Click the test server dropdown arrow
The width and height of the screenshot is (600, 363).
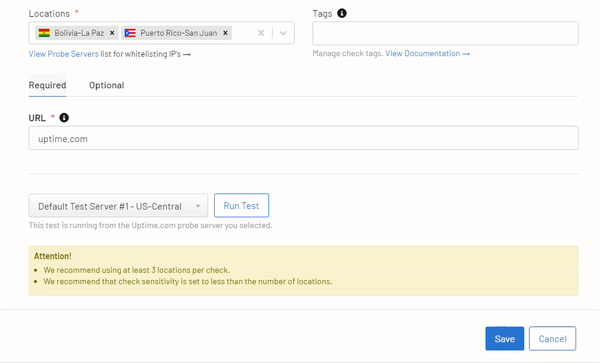(x=198, y=206)
